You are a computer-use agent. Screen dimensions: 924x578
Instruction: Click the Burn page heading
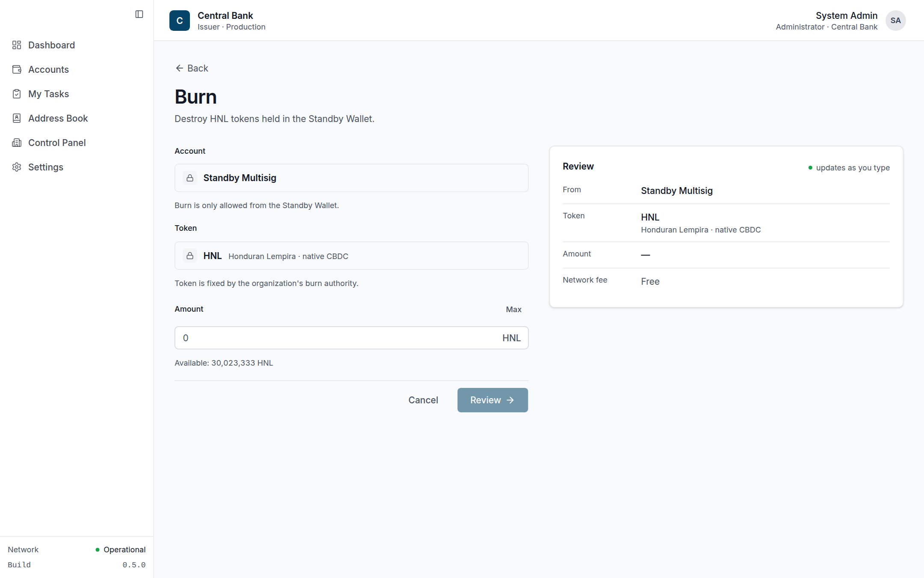[195, 97]
